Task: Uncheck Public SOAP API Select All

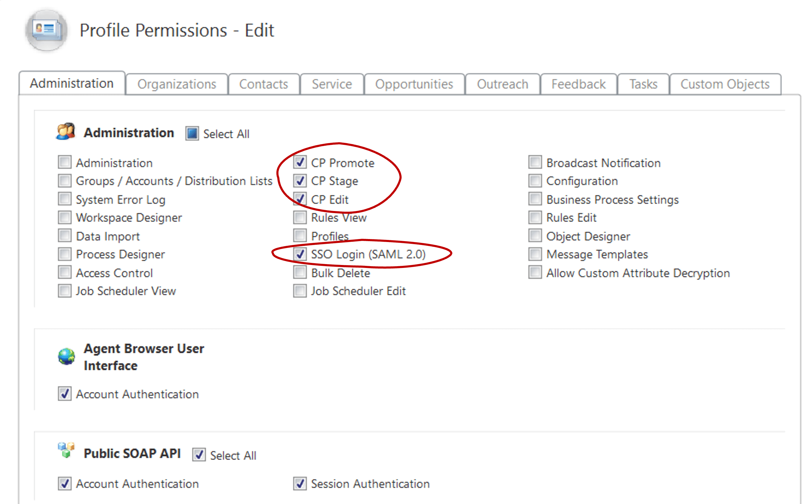Action: [199, 455]
